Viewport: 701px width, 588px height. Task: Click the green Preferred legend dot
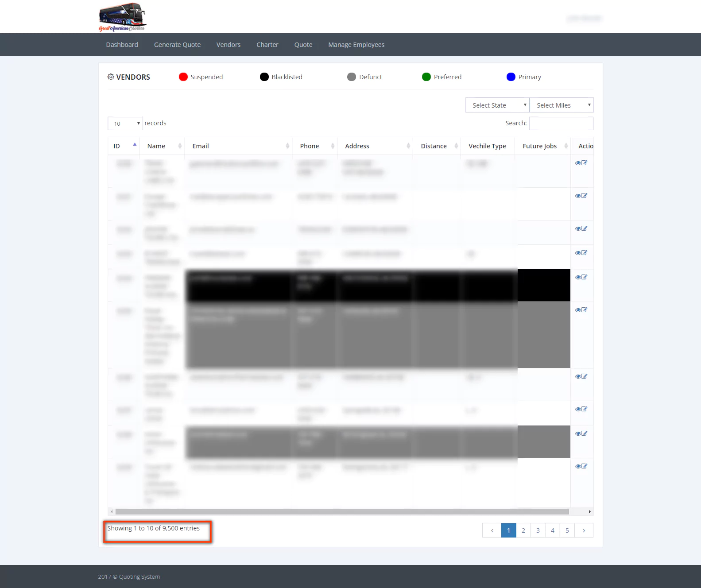tap(426, 77)
